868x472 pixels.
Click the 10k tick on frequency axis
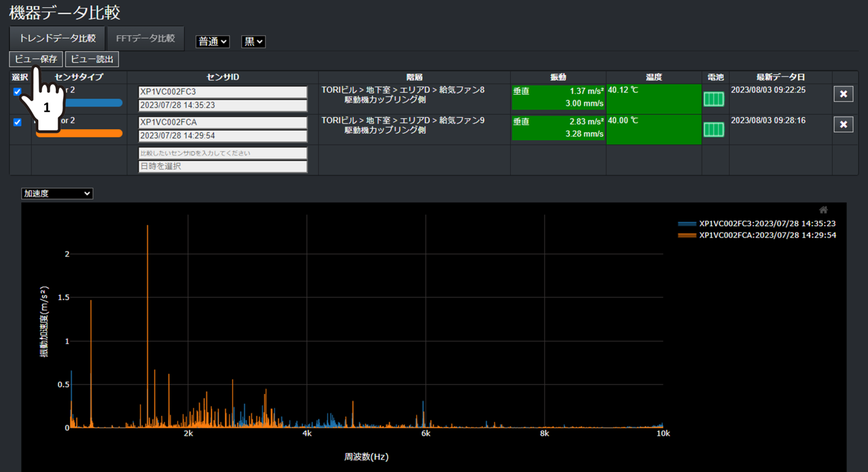[x=663, y=434]
